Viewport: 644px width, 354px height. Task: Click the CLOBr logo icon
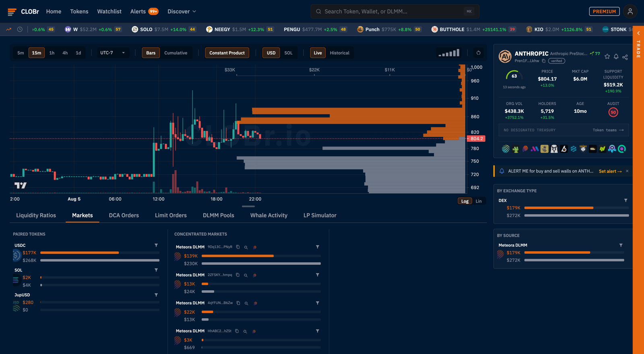pyautogui.click(x=12, y=12)
